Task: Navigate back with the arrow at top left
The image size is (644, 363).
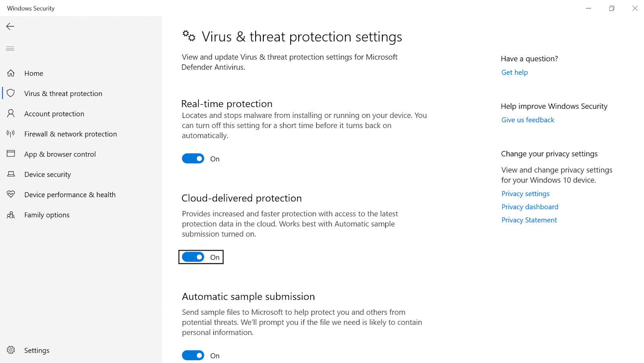Action: coord(10,26)
